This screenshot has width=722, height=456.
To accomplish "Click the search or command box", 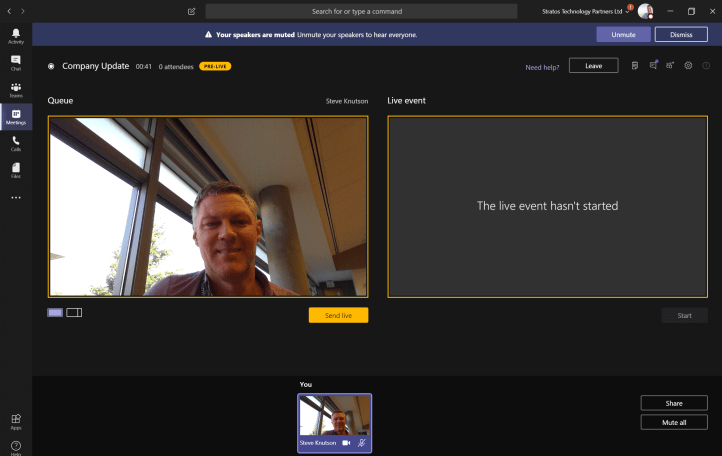I will (x=361, y=12).
